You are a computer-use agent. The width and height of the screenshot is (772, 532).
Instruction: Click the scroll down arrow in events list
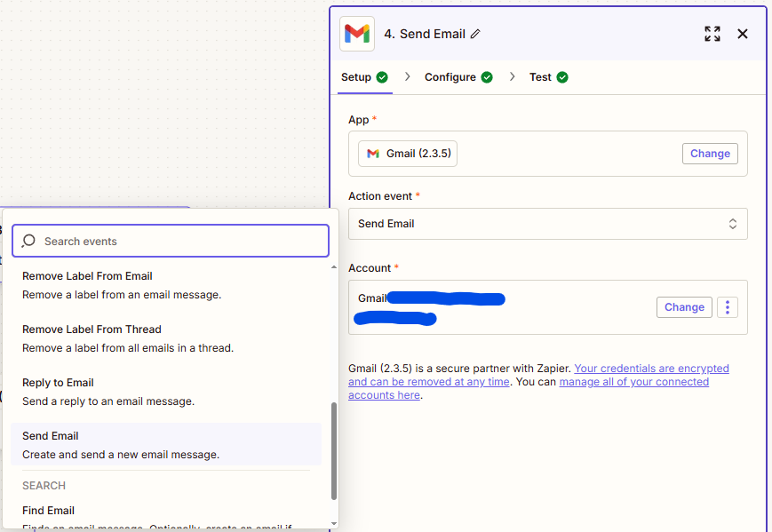pyautogui.click(x=334, y=524)
